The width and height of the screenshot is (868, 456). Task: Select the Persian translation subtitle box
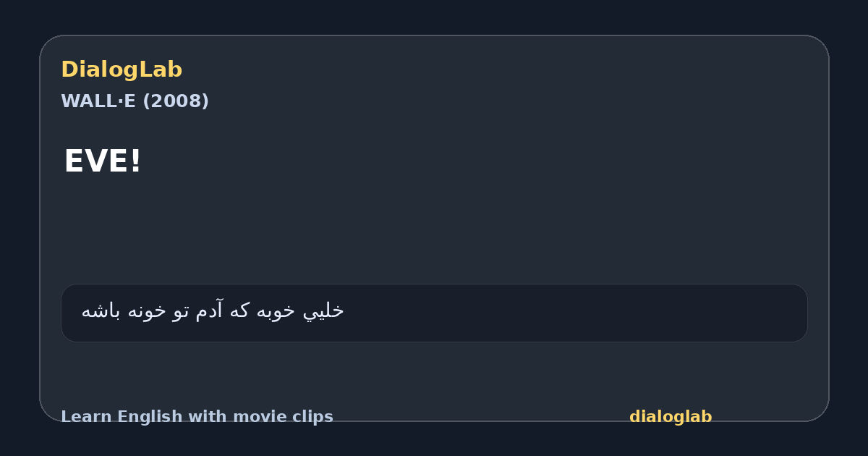[x=434, y=313]
